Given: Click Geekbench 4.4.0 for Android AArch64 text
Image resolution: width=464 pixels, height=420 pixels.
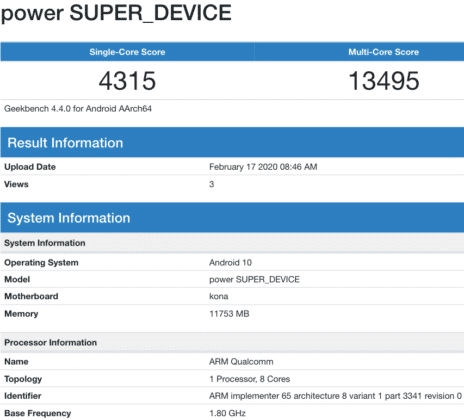Looking at the screenshot, I should (78, 109).
